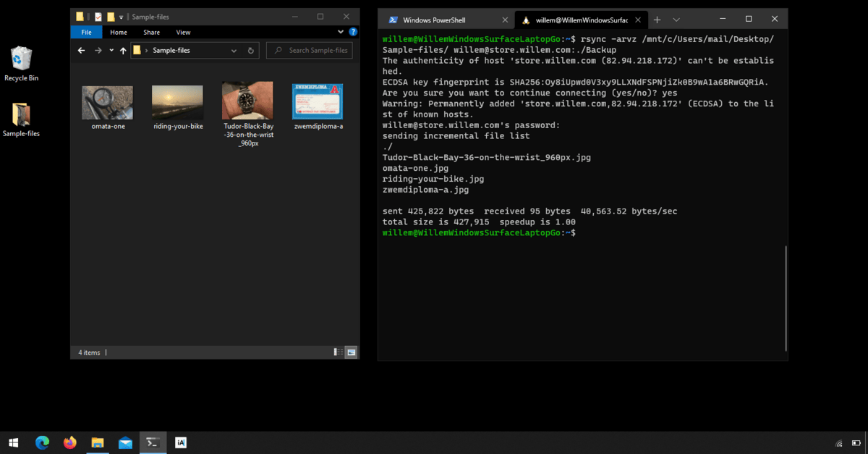Switch to the Windows PowerShell tab
The image size is (868, 454).
click(x=434, y=20)
